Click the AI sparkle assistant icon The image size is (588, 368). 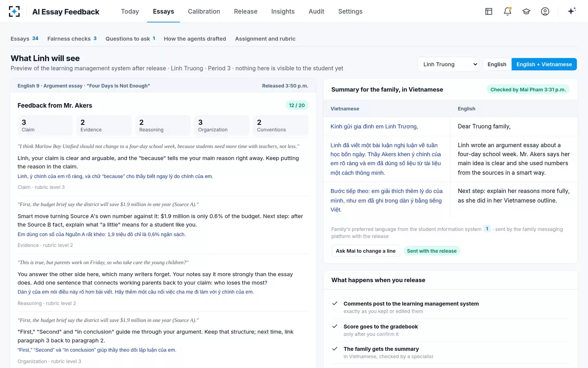[x=572, y=11]
